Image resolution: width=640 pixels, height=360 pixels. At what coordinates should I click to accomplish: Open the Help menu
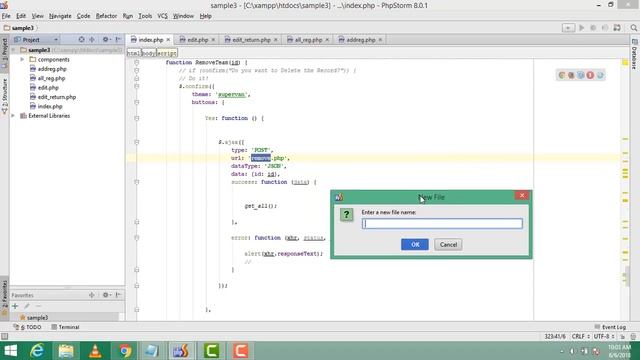coord(205,16)
